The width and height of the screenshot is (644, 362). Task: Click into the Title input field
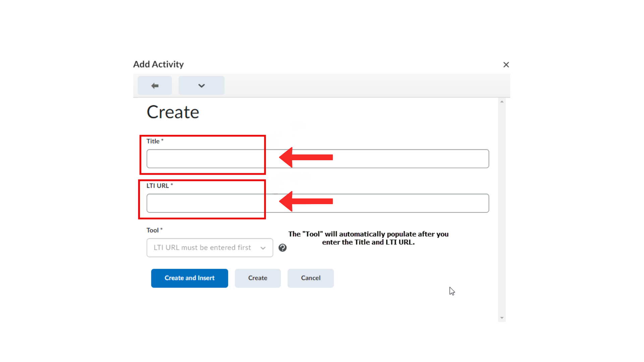coord(318,159)
